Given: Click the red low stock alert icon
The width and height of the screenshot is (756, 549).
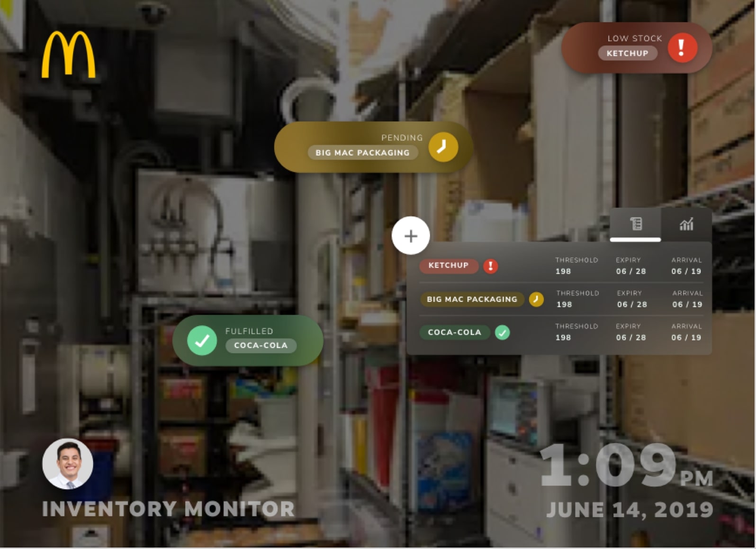Looking at the screenshot, I should click(x=682, y=48).
